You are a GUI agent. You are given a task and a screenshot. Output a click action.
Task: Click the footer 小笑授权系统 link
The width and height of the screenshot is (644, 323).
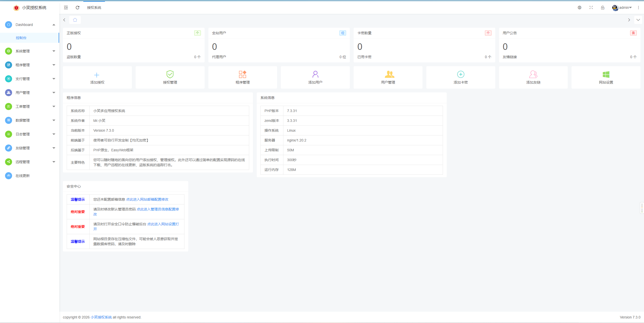tap(101, 317)
